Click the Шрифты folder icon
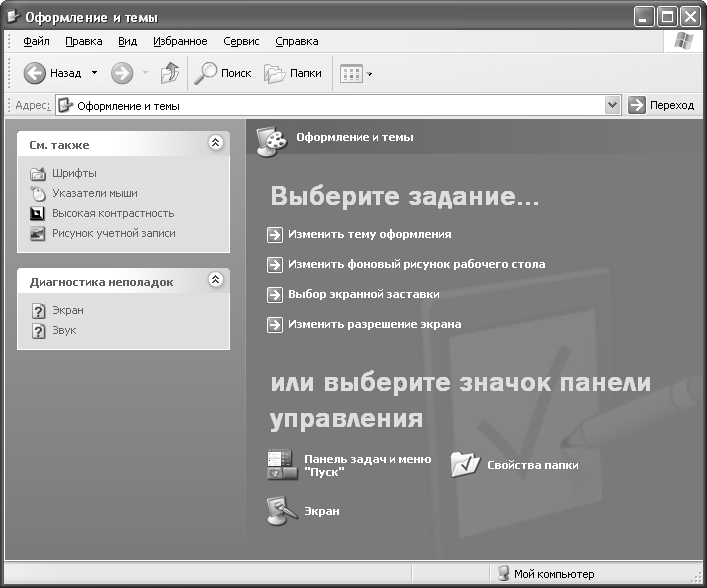707x588 pixels. coord(38,174)
